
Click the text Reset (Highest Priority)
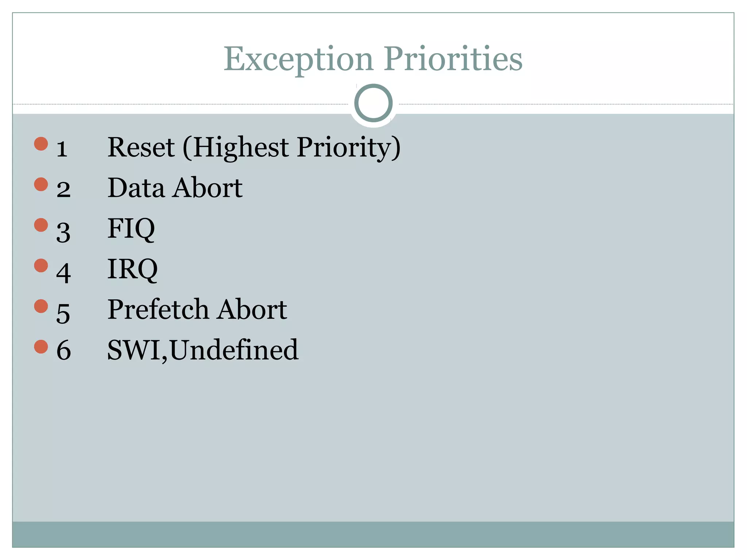[254, 148]
